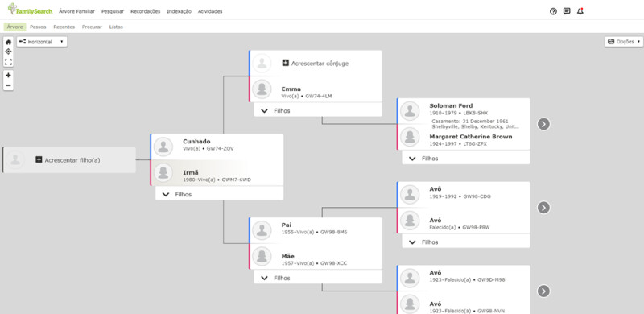Open the help question mark icon
Viewport: 644px width, 314px height.
pyautogui.click(x=553, y=11)
